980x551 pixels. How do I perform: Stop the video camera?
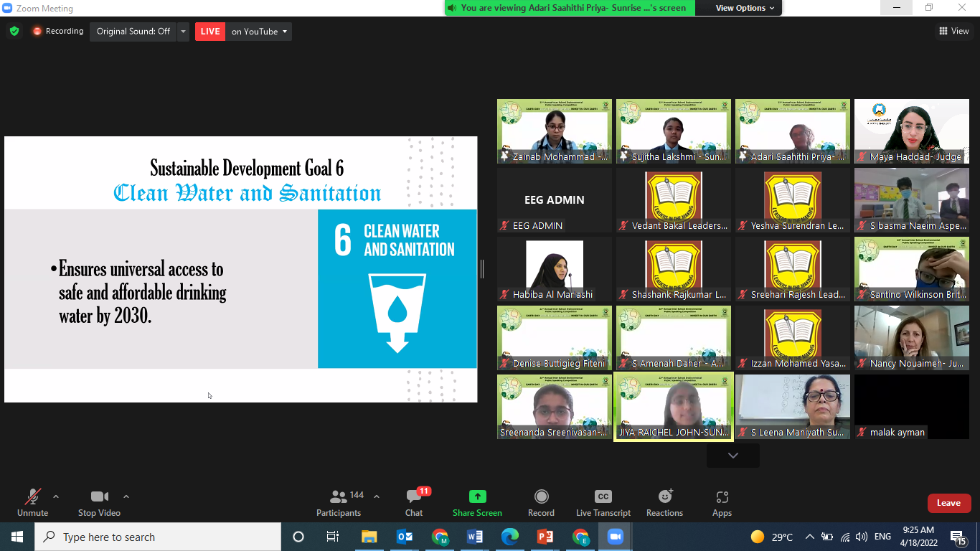tap(99, 502)
